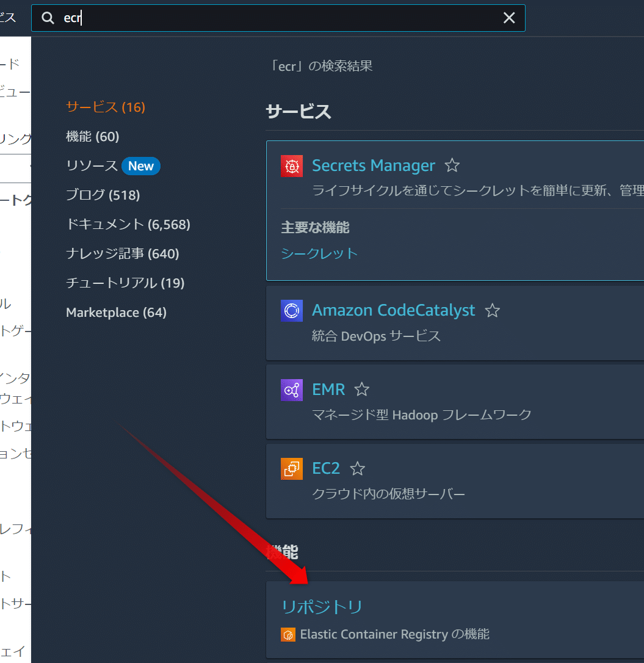Click the search magnifier icon
The height and width of the screenshot is (663, 644).
click(x=48, y=18)
